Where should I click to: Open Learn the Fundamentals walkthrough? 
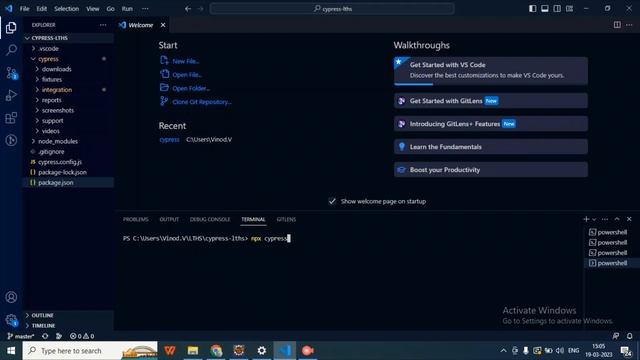pos(491,147)
